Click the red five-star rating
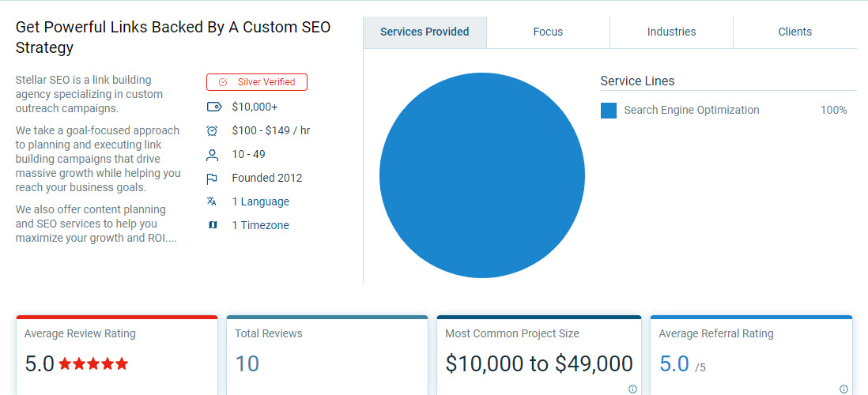This screenshot has width=868, height=395. pos(93,364)
